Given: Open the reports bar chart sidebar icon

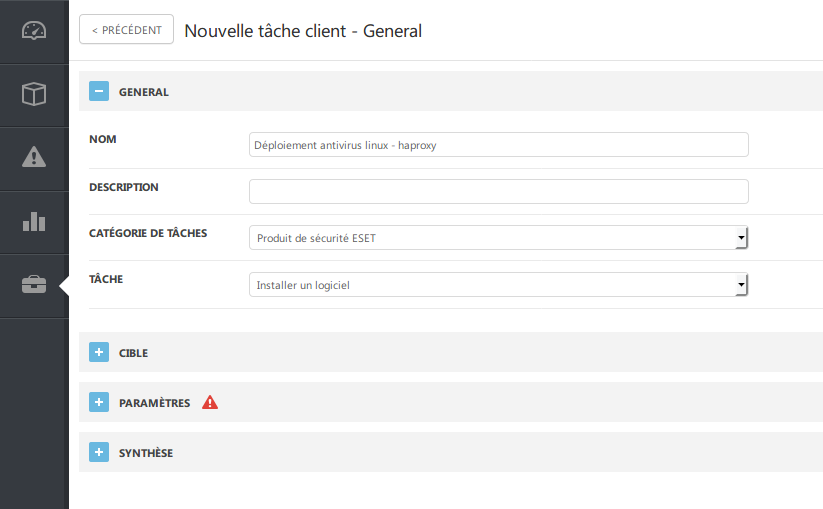Looking at the screenshot, I should 34,221.
